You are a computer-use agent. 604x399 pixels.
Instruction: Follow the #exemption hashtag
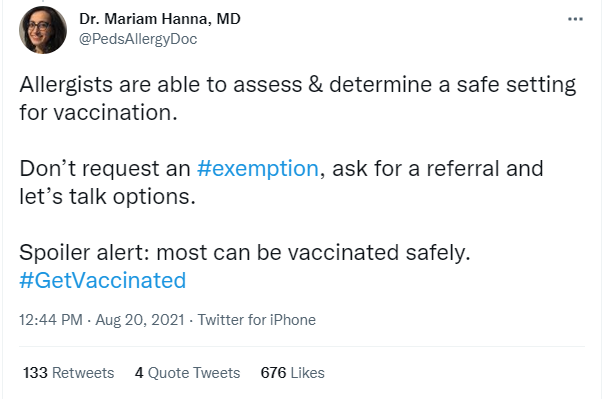pyautogui.click(x=258, y=169)
